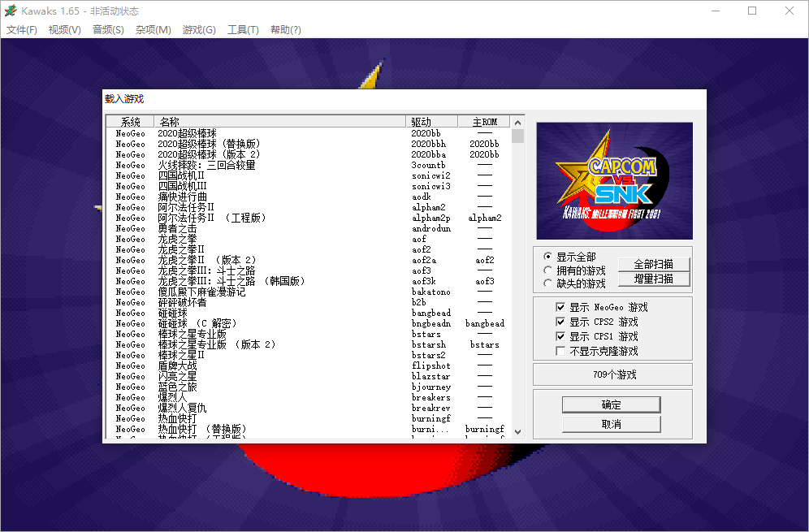Image resolution: width=809 pixels, height=532 pixels.
Task: Click the Kawaks icon in the title bar
Action: pos(11,11)
